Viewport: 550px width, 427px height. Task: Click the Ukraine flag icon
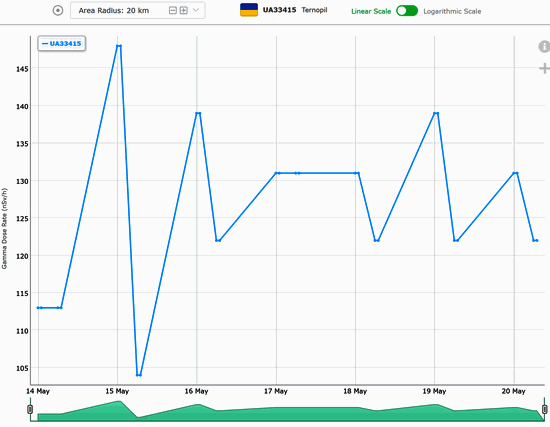[249, 10]
